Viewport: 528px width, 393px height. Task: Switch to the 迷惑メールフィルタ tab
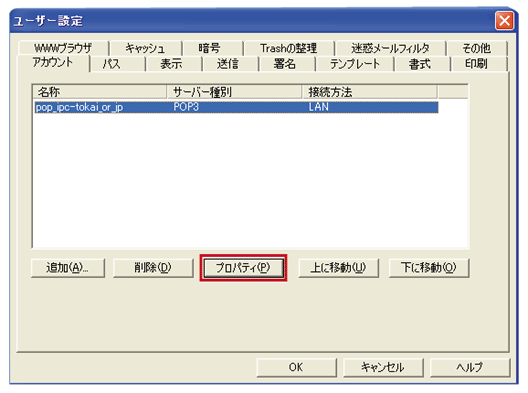(390, 48)
